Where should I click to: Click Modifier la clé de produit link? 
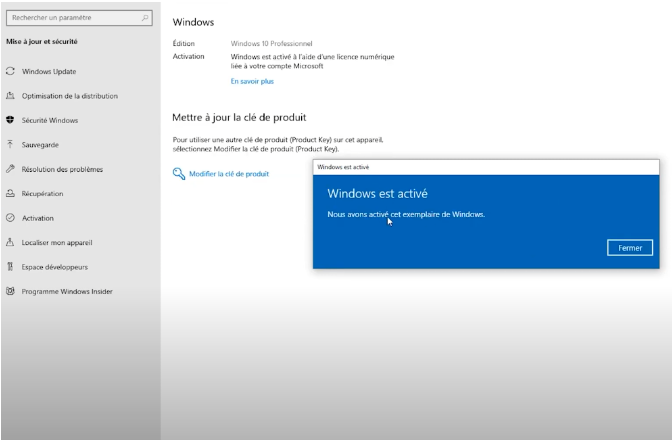[229, 174]
